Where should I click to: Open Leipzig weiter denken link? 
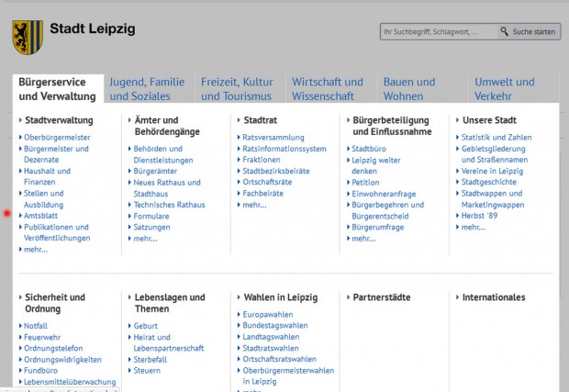375,165
